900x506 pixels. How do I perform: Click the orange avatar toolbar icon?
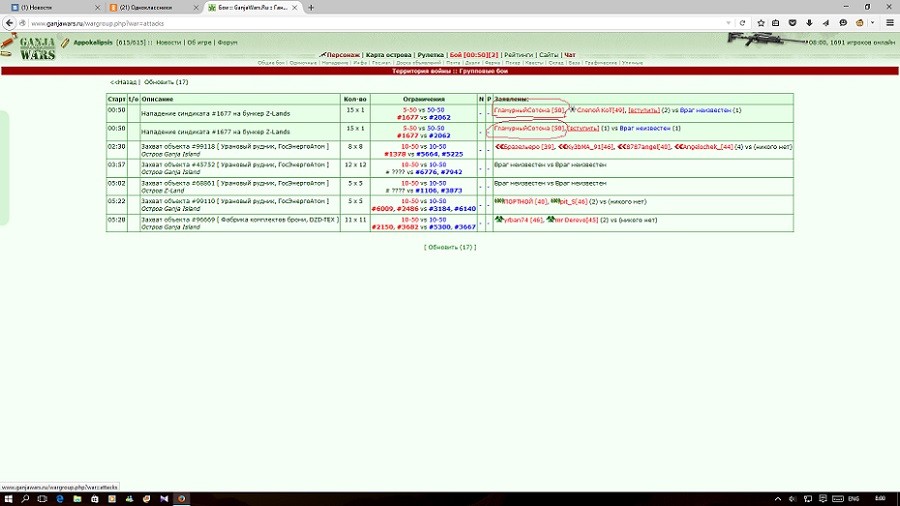click(859, 23)
